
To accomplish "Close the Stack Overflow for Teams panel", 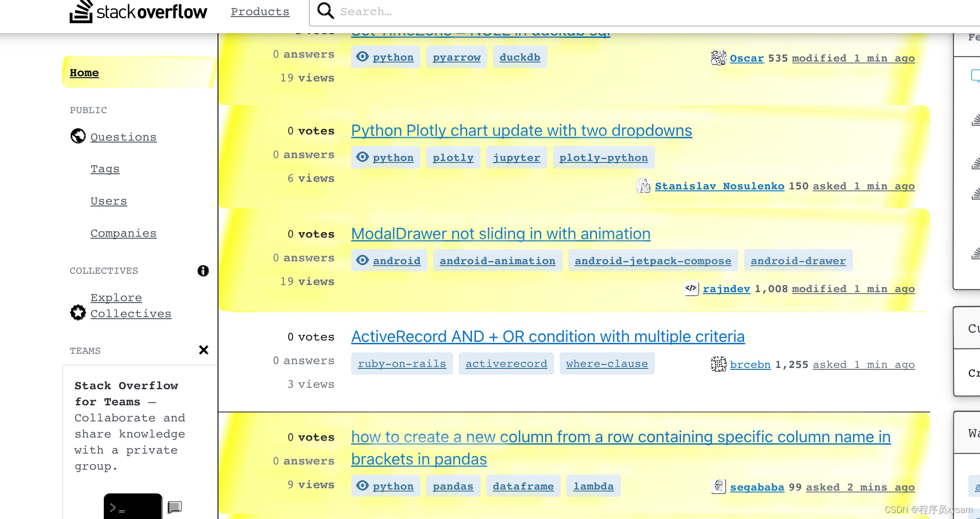I will [204, 350].
